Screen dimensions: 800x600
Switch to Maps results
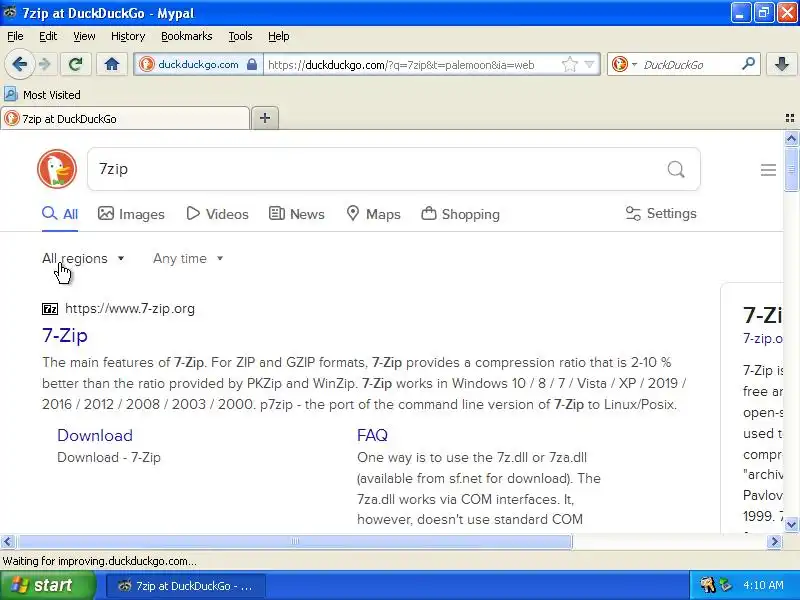pos(373,214)
